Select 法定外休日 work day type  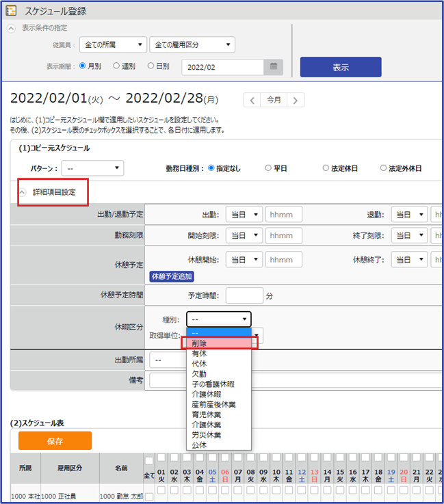point(383,168)
